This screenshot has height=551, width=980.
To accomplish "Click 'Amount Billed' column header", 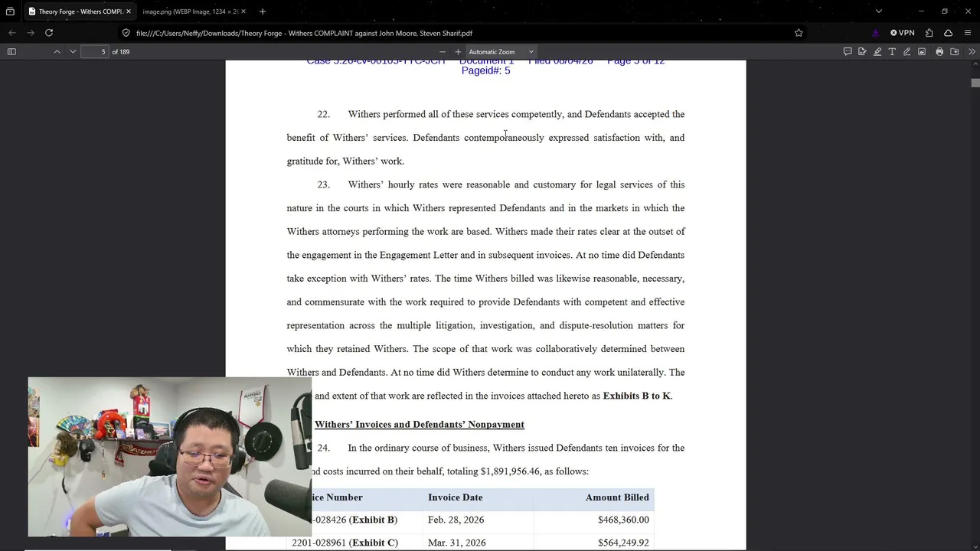I will [x=617, y=497].
